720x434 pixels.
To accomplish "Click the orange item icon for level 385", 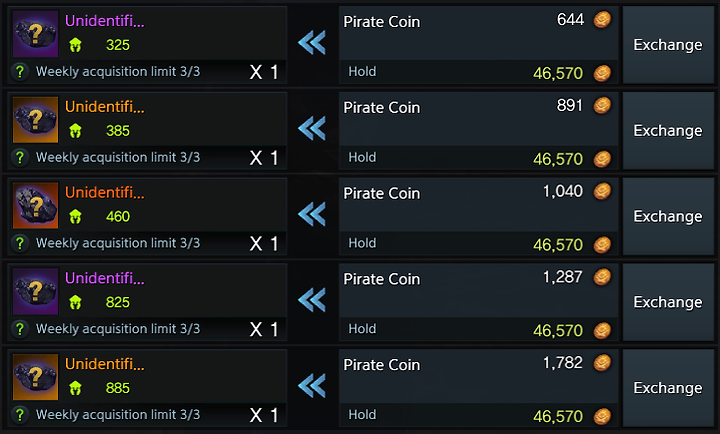I will point(35,120).
